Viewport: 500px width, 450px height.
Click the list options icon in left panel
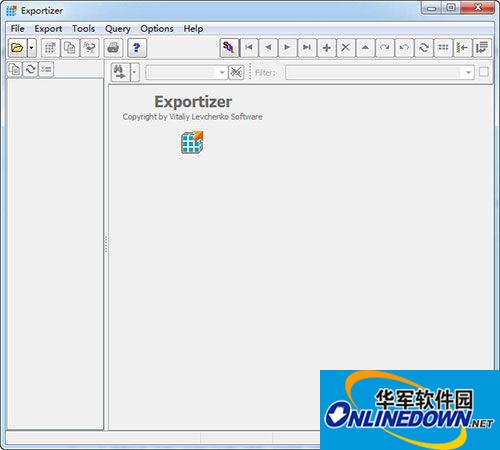pos(46,69)
